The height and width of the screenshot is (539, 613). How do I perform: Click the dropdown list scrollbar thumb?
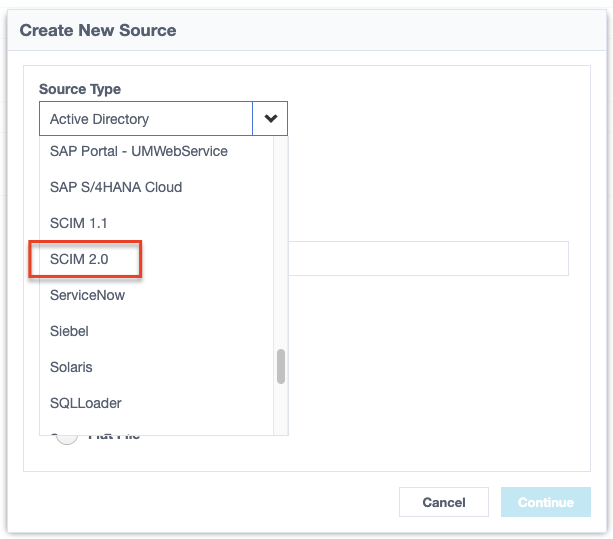(x=281, y=366)
